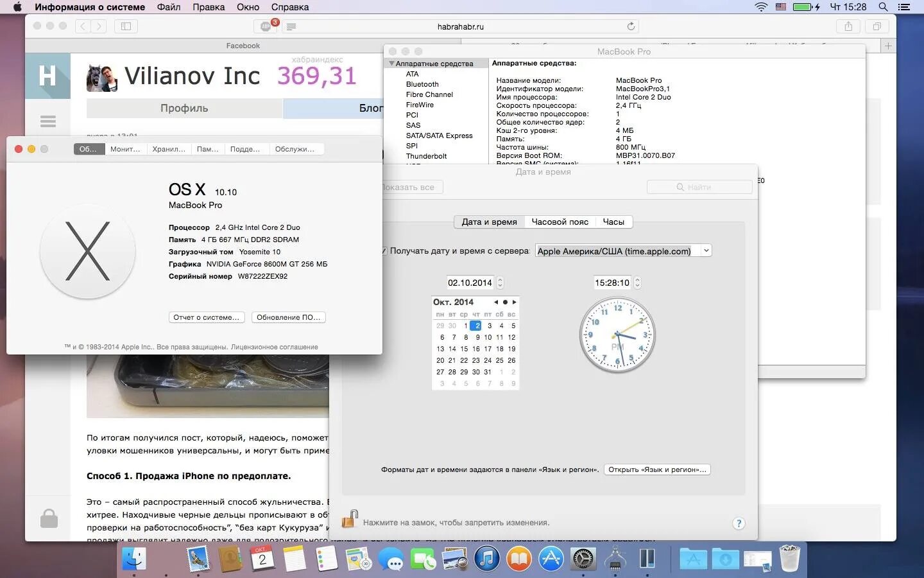Open the Notes app in the Dock
Screen dimensions: 924x578
[x=295, y=559]
